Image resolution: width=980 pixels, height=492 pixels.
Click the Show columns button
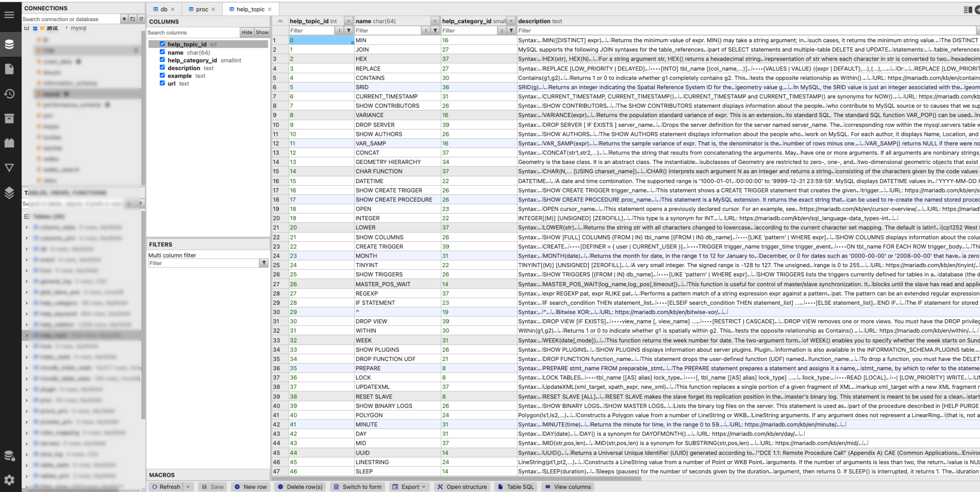click(x=262, y=32)
